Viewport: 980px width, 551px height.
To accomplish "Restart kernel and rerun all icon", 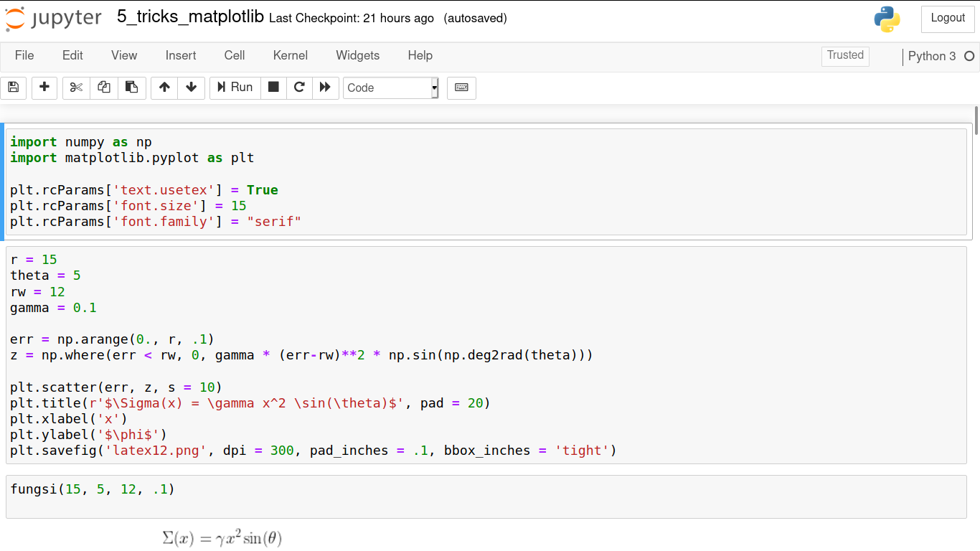I will (325, 88).
